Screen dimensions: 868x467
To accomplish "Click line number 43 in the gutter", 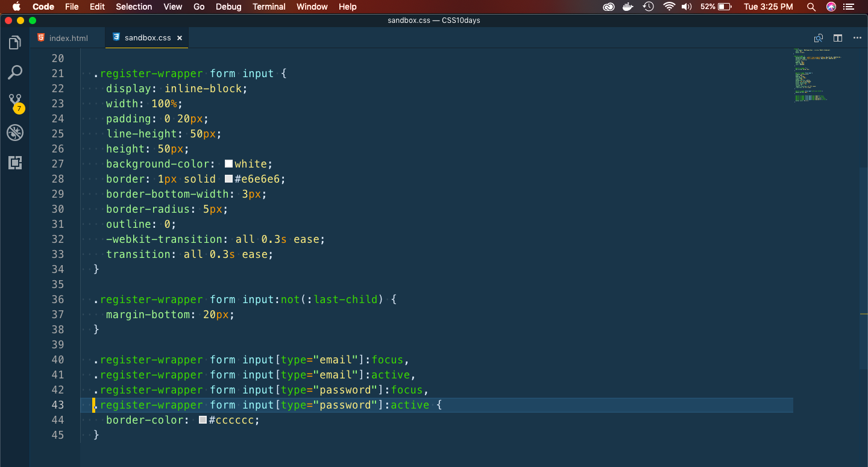I will (x=57, y=405).
